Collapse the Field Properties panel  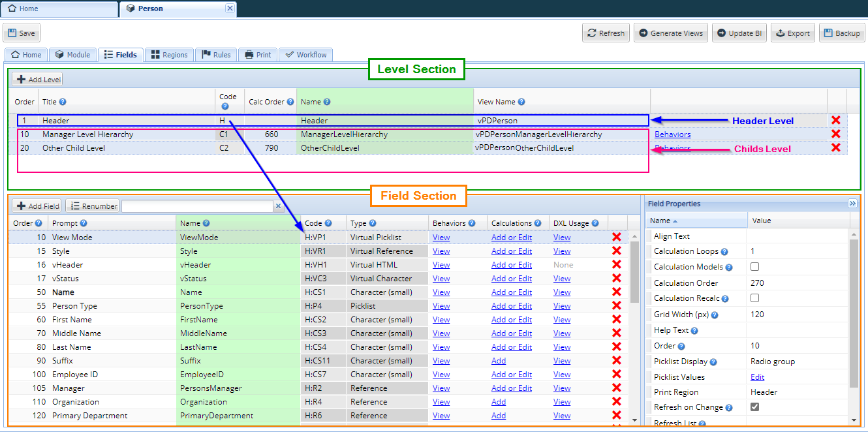pyautogui.click(x=852, y=204)
